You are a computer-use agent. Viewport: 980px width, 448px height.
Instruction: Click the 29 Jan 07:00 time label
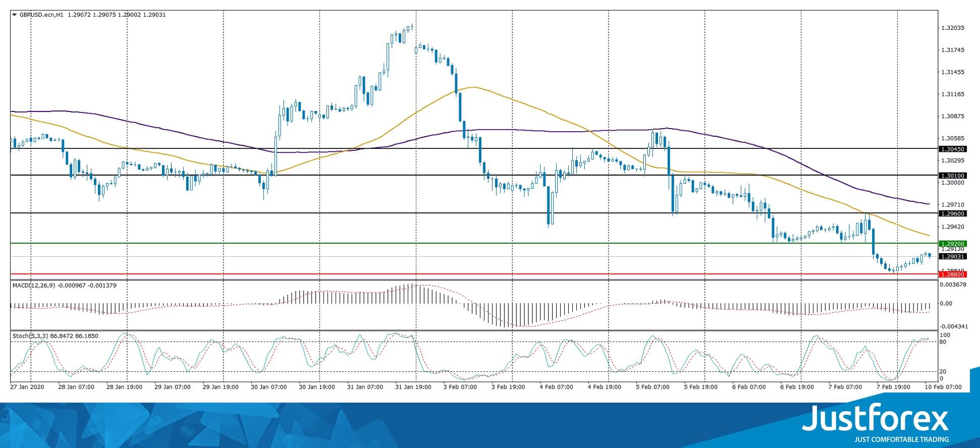point(173,387)
